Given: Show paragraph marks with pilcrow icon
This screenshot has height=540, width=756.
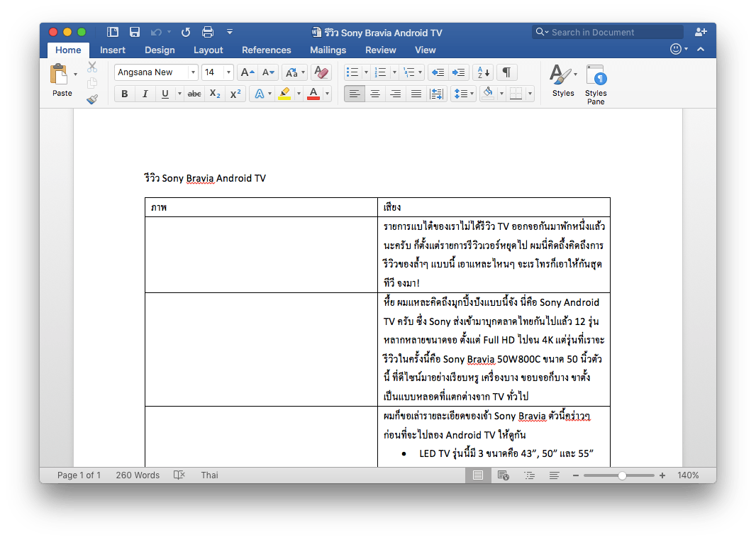Looking at the screenshot, I should tap(506, 72).
